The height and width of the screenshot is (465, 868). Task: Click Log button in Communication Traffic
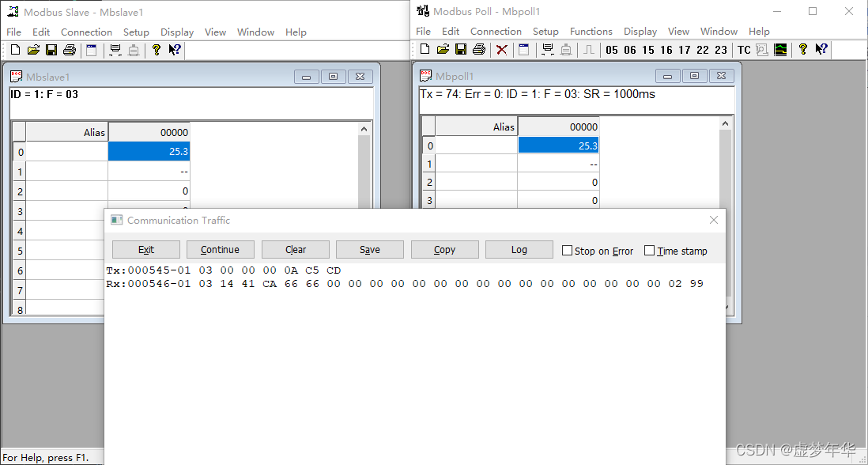click(x=519, y=250)
